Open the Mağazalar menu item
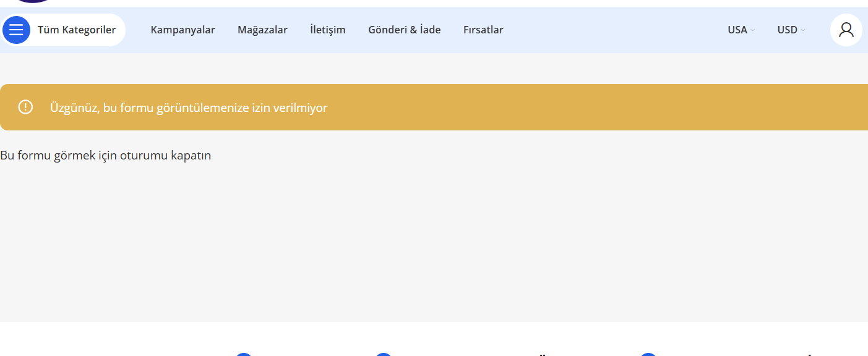The image size is (868, 356). tap(262, 30)
